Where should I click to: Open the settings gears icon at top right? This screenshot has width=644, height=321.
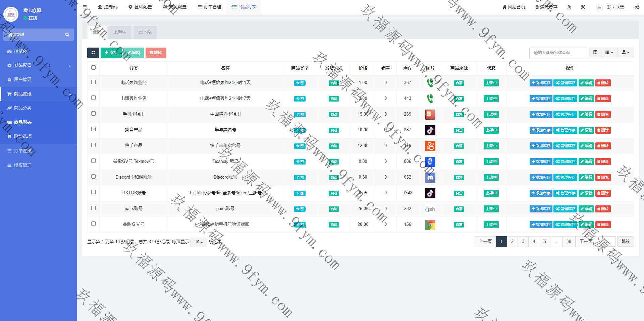tap(636, 7)
